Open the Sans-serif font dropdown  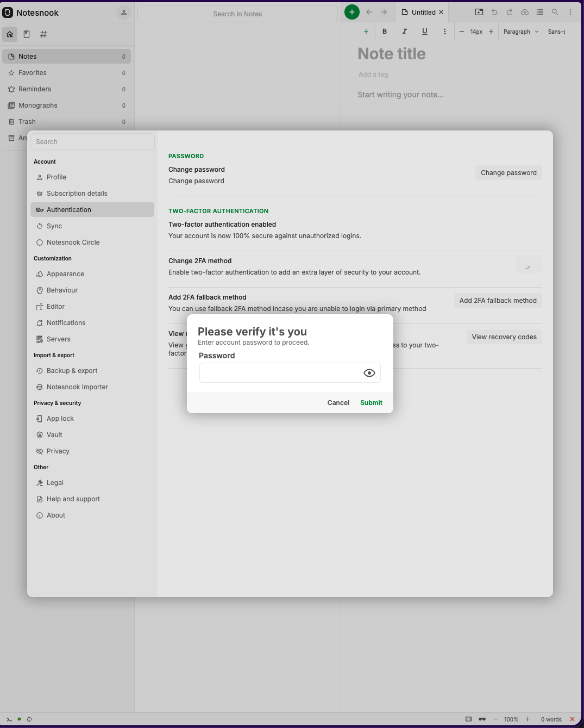[x=556, y=32]
